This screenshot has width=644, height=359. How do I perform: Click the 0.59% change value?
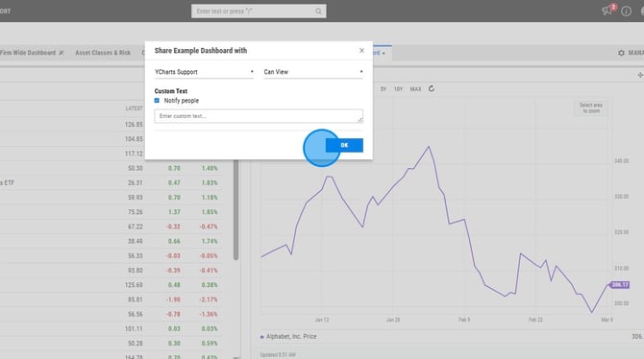(x=210, y=343)
